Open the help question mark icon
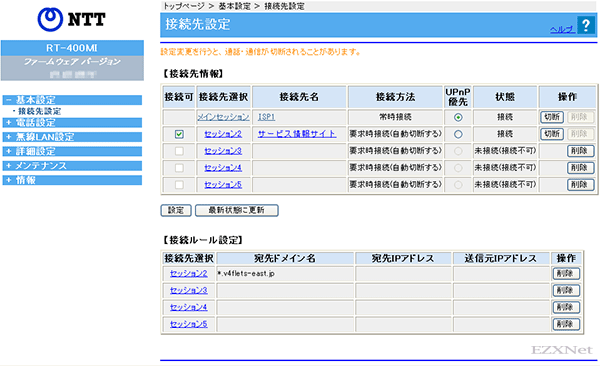The image size is (600, 366). coord(586,26)
